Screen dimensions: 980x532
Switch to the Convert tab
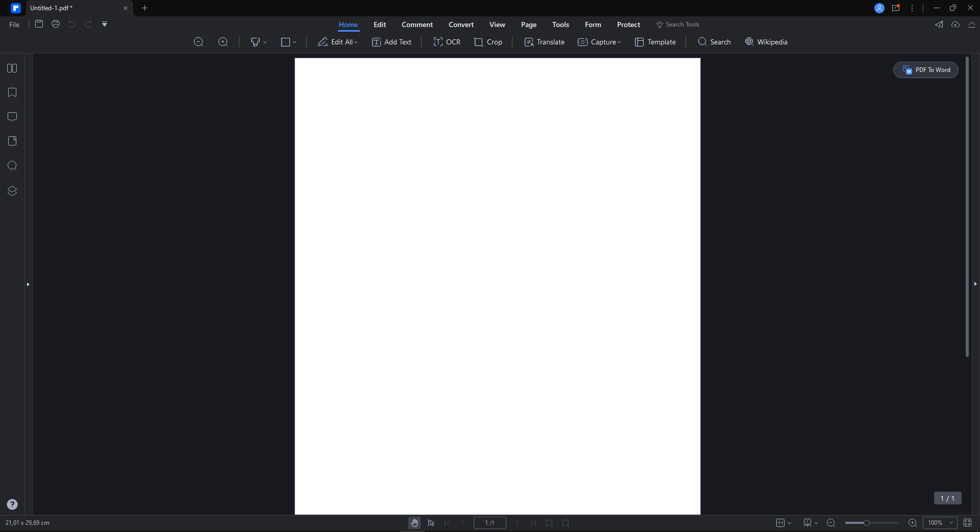(461, 25)
